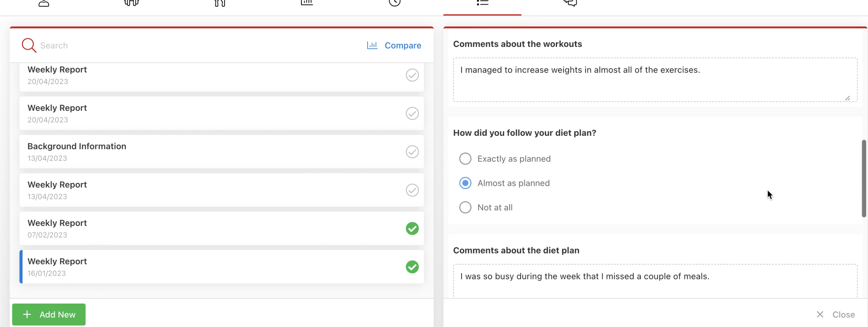Open the dumbbell workouts tab
Image resolution: width=868 pixels, height=327 pixels.
click(x=131, y=3)
